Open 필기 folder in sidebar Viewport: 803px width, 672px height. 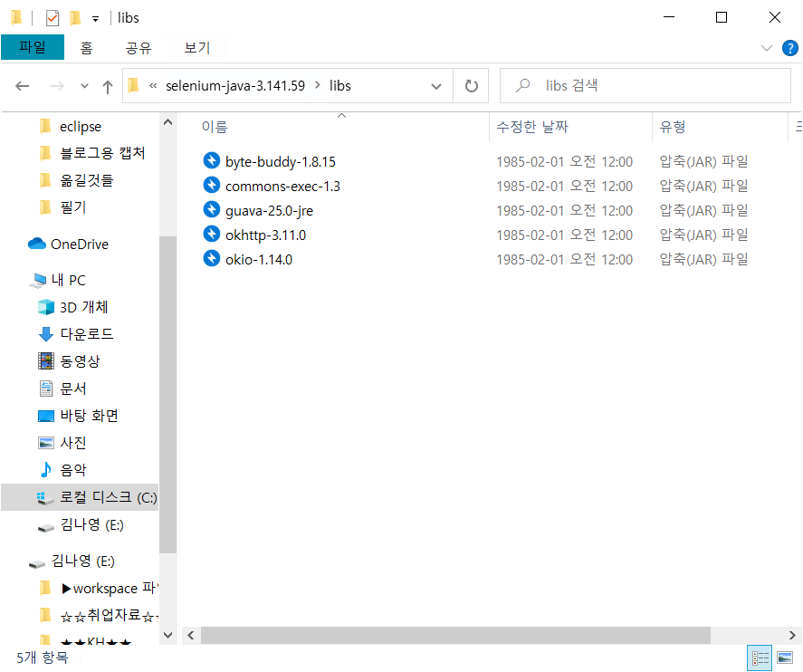pos(62,207)
